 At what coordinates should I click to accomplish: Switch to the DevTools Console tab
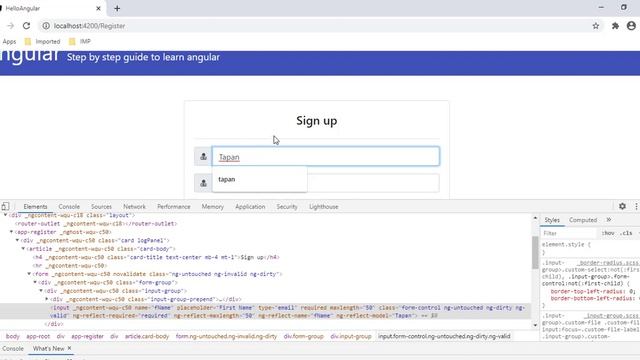tap(69, 207)
